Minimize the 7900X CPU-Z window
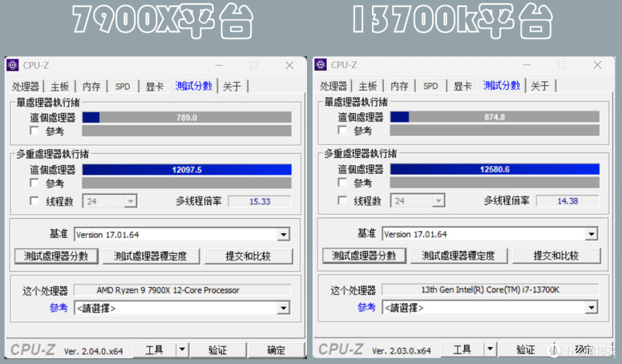 click(x=219, y=66)
